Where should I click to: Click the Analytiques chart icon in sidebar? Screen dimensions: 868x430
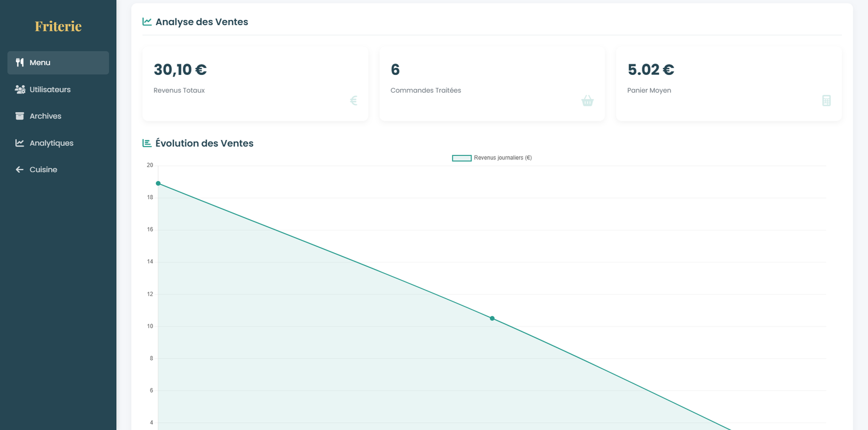pos(20,143)
